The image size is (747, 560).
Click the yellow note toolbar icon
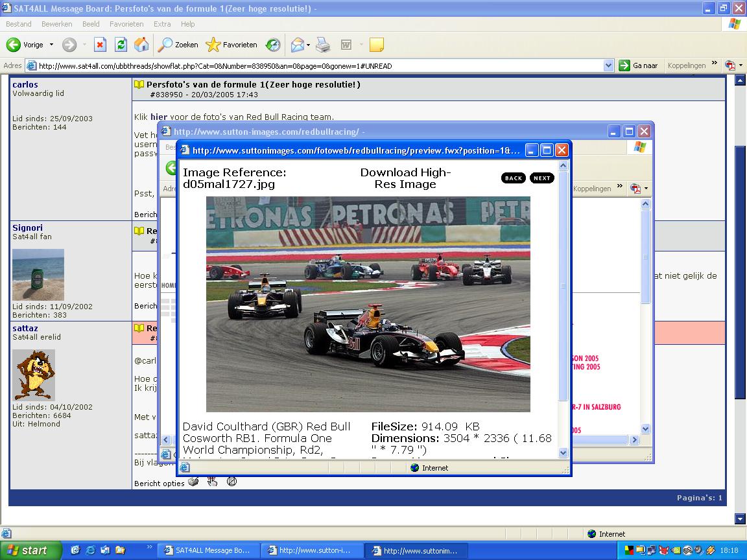click(x=376, y=45)
